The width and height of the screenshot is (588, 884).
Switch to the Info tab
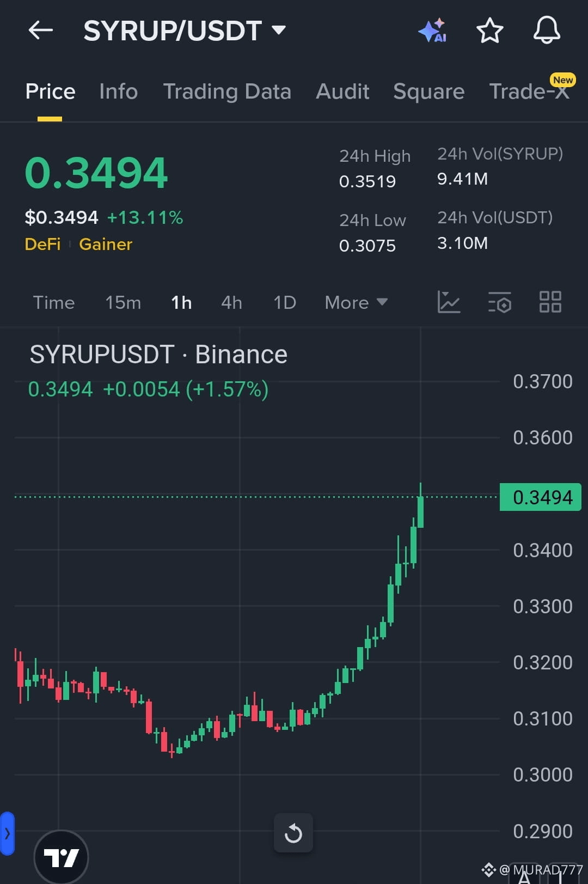point(118,92)
